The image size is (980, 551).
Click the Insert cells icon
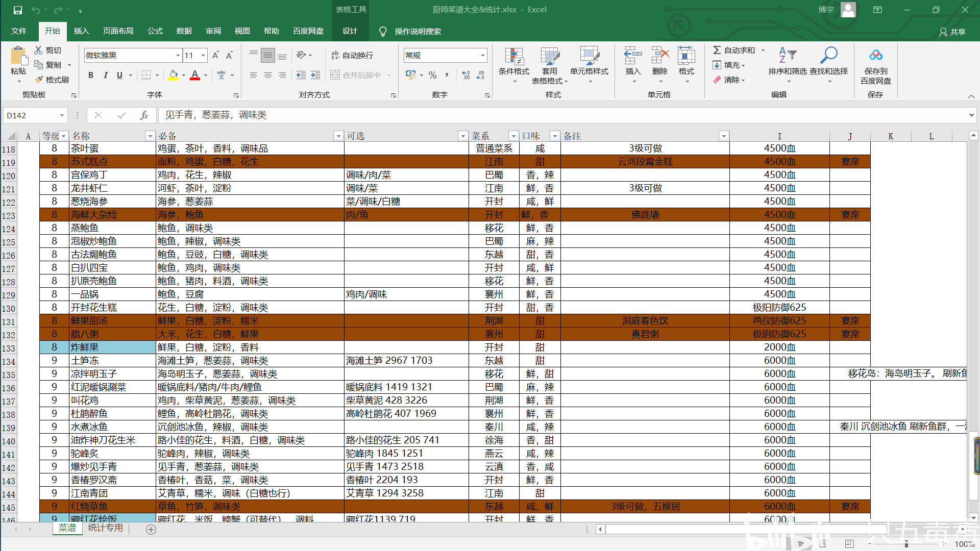click(x=633, y=56)
